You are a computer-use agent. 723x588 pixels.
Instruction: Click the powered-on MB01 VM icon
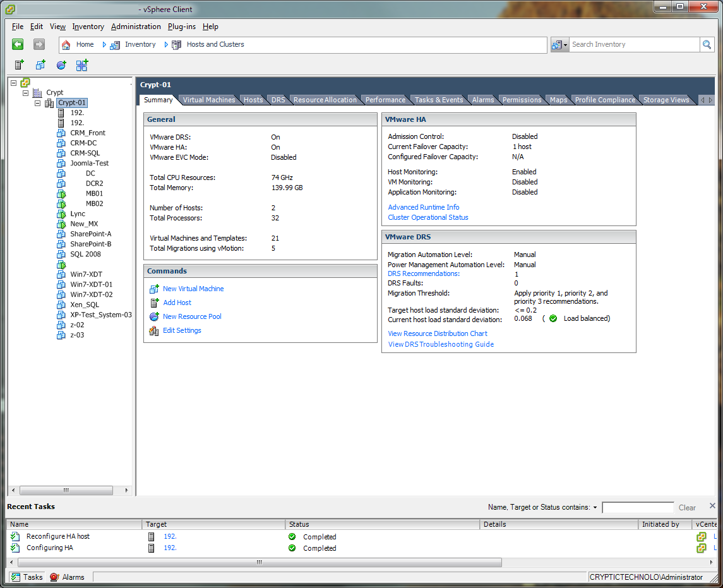[x=61, y=194]
